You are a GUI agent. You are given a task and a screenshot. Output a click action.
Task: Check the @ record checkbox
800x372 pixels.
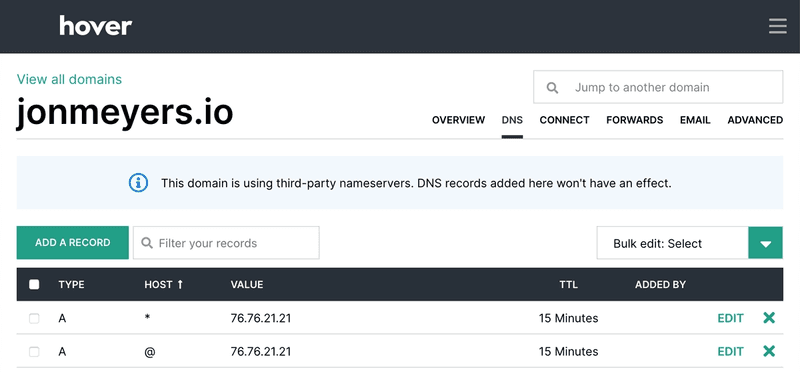tap(34, 352)
